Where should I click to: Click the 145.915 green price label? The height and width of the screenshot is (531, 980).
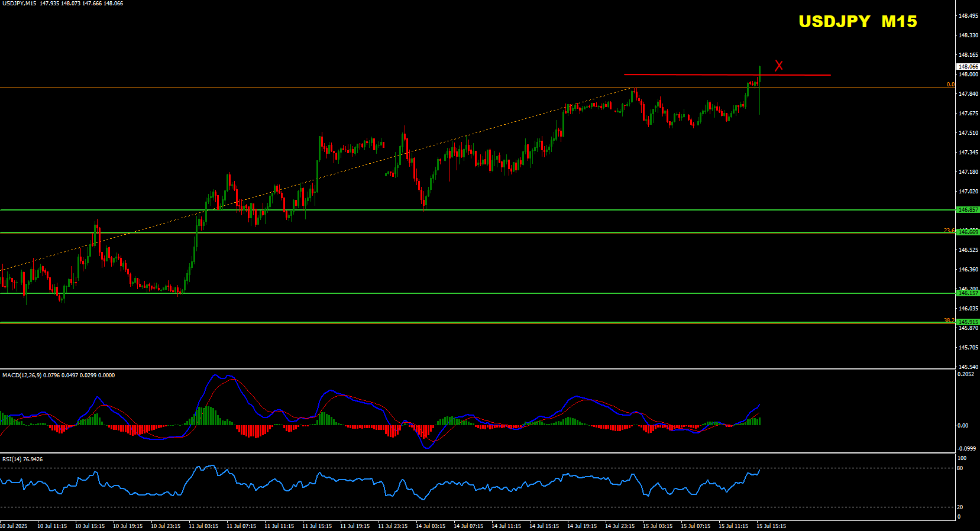(968, 322)
